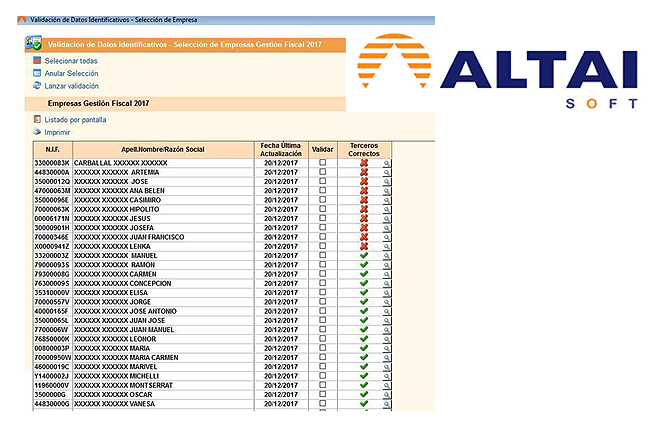Sort by N.I.F. column header
Viewport: 660px width, 425px height.
click(53, 150)
